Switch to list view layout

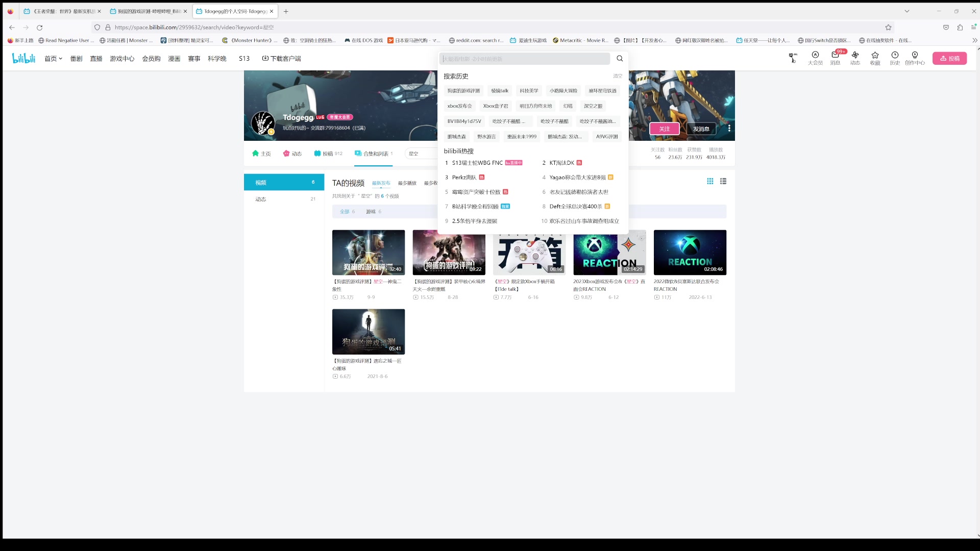(x=723, y=181)
